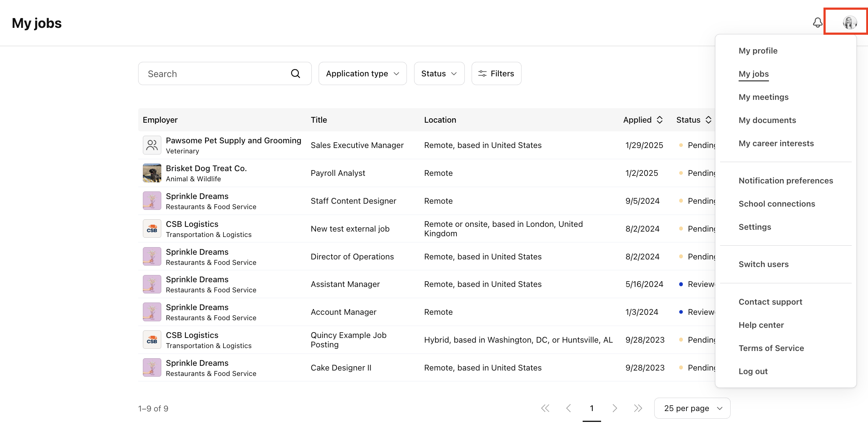Click Sprinkle Dreams logo in Assistant Manager row
This screenshot has height=440, width=868.
click(152, 284)
